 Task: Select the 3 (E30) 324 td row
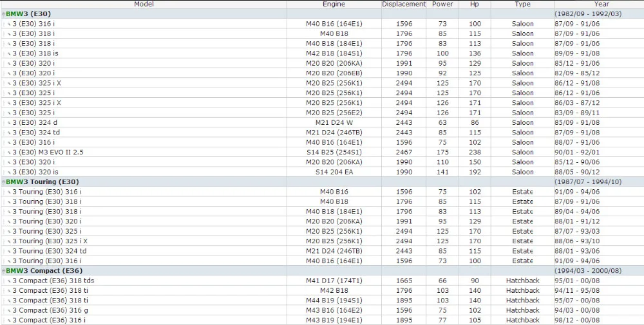(x=323, y=133)
